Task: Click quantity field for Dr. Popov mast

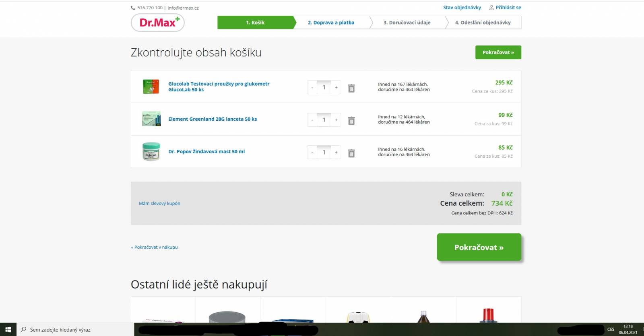Action: [x=324, y=153]
